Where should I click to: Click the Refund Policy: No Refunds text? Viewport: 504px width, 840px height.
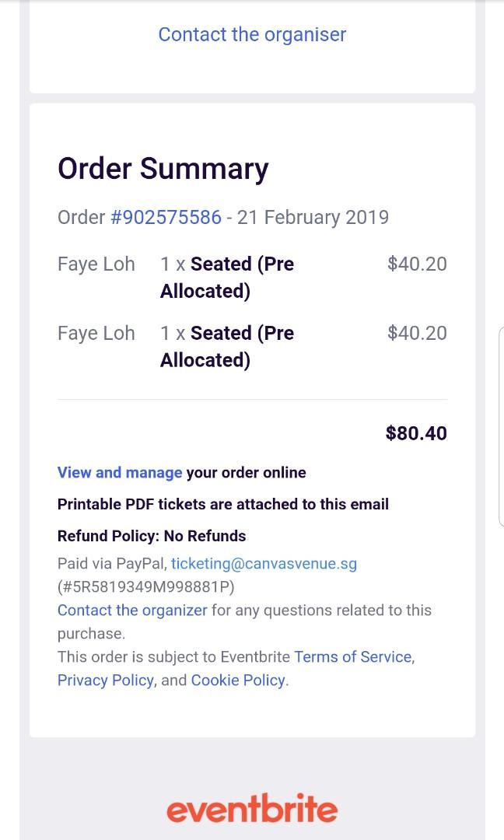pyautogui.click(x=152, y=536)
